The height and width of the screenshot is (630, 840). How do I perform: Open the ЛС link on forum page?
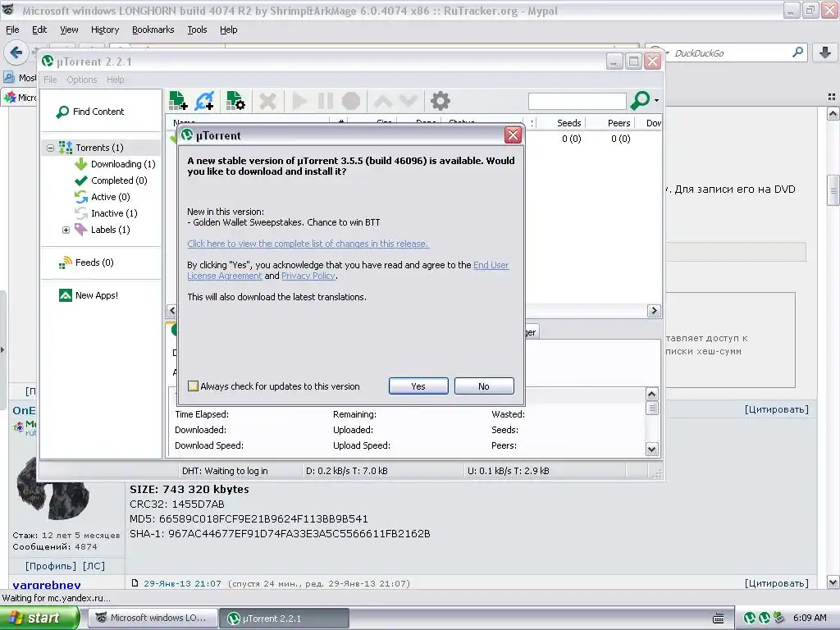pyautogui.click(x=94, y=566)
